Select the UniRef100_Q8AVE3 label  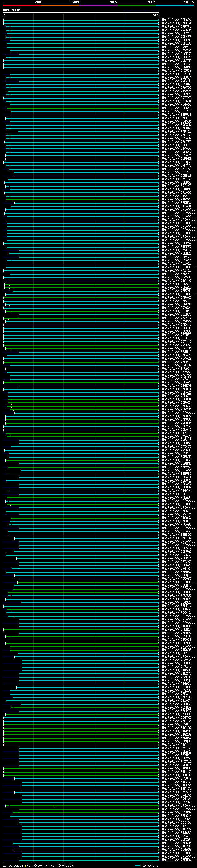(x=177, y=142)
